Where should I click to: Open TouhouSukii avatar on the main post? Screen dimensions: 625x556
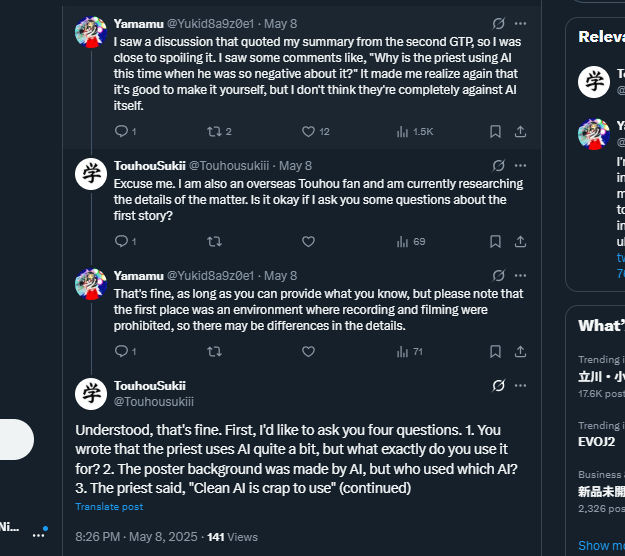91,394
